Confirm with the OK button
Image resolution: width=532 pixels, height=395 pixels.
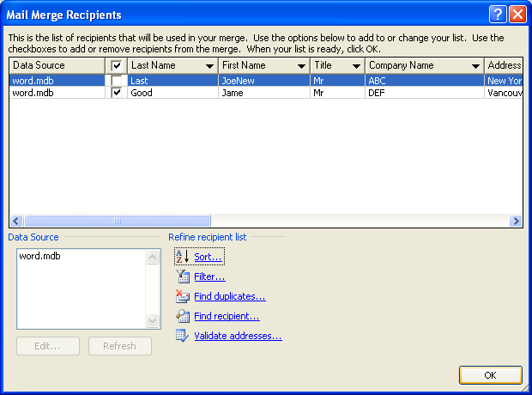coord(490,375)
